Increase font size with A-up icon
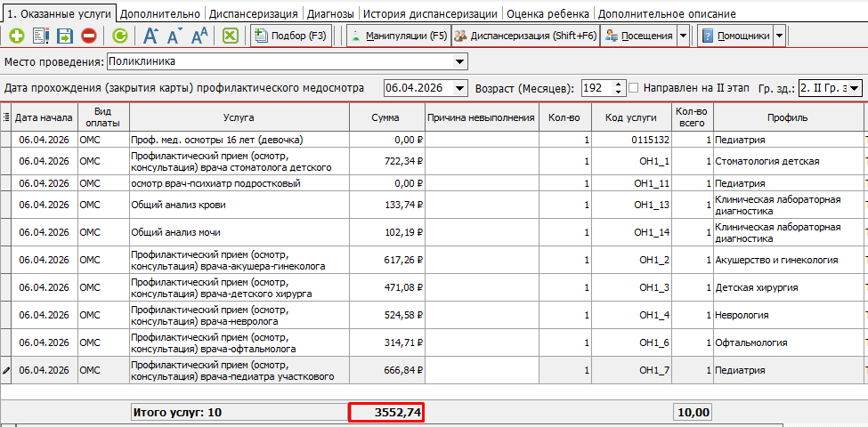868x427 pixels. click(150, 36)
